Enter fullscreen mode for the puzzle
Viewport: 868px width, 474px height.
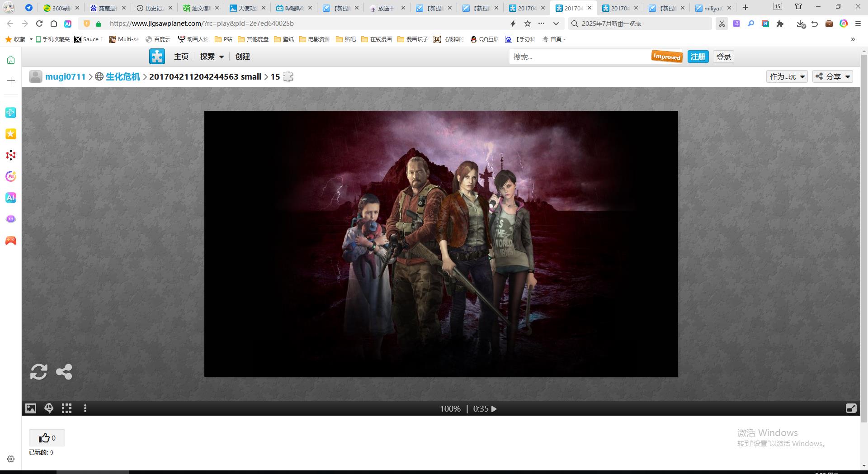(x=851, y=408)
